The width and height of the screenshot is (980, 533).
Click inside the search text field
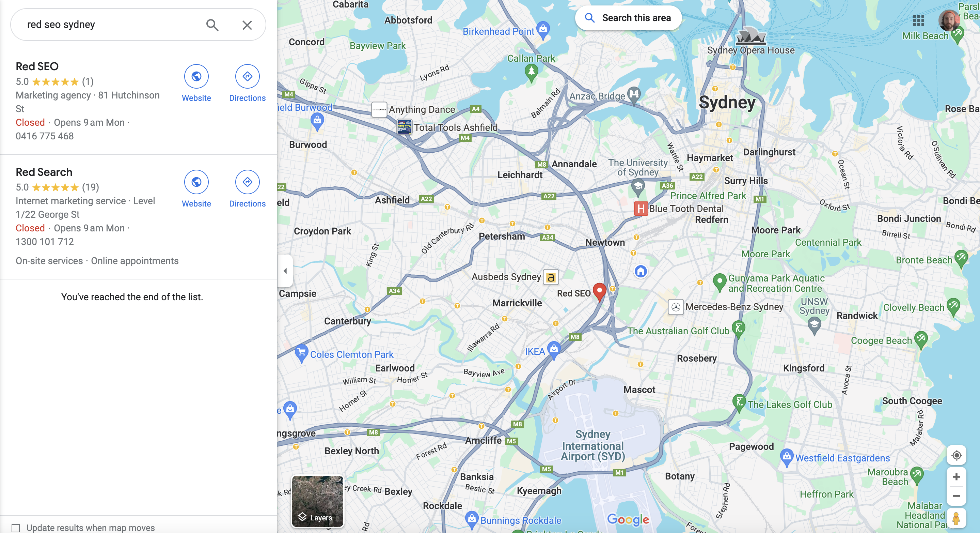tap(110, 25)
